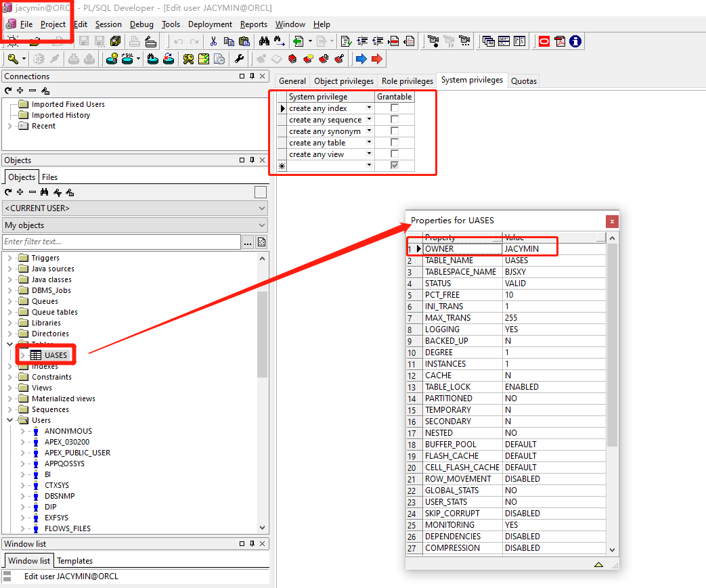
Task: Open dropdown in the new privilege row
Action: pos(369,165)
